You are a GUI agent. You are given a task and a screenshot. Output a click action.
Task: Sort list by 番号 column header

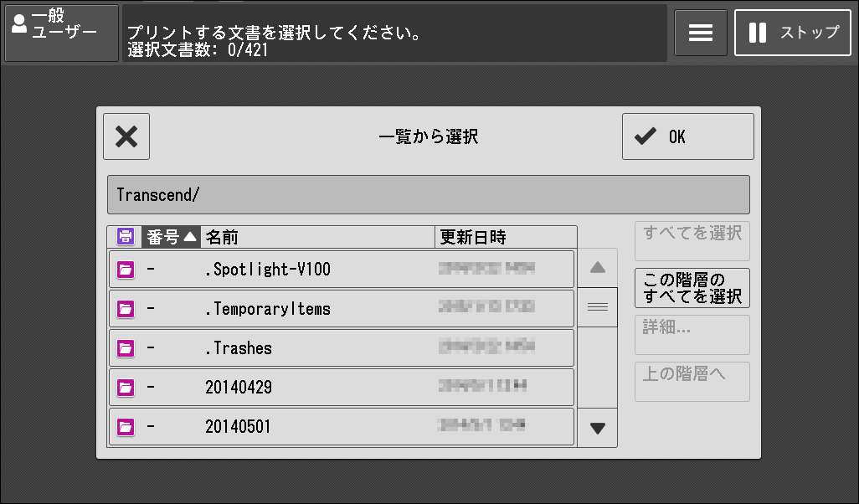tap(171, 237)
